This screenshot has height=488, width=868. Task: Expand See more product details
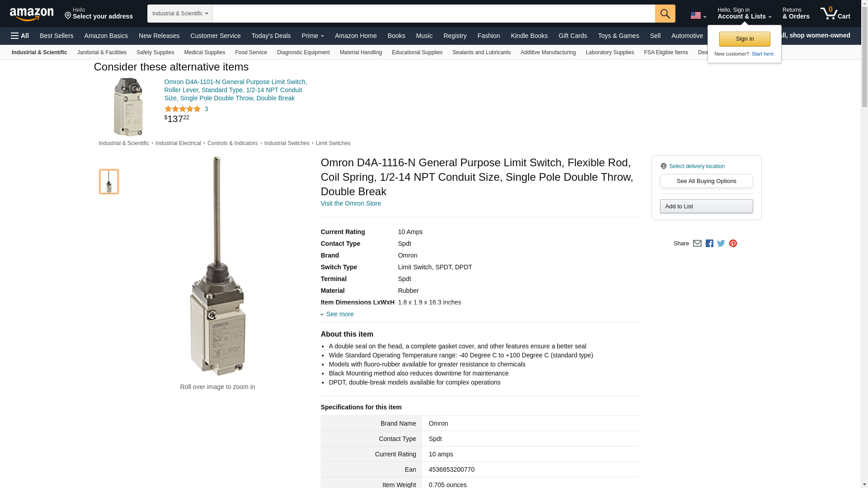click(x=337, y=314)
